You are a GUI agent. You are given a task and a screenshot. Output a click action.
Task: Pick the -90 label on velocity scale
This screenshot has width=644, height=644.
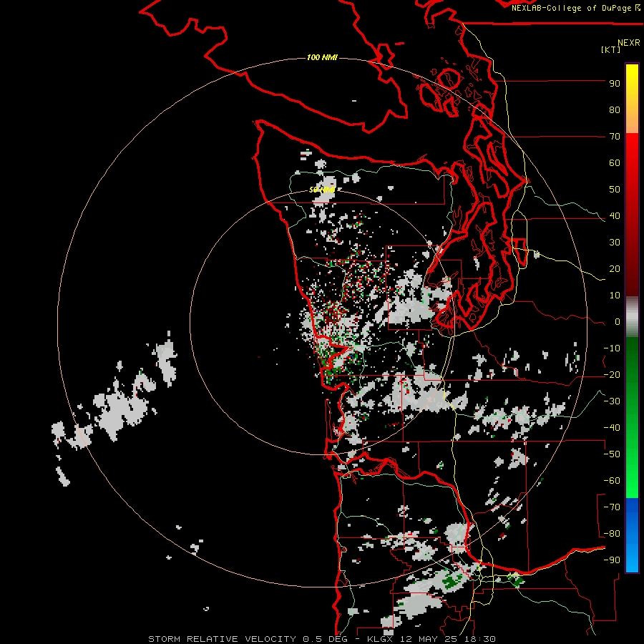612,560
